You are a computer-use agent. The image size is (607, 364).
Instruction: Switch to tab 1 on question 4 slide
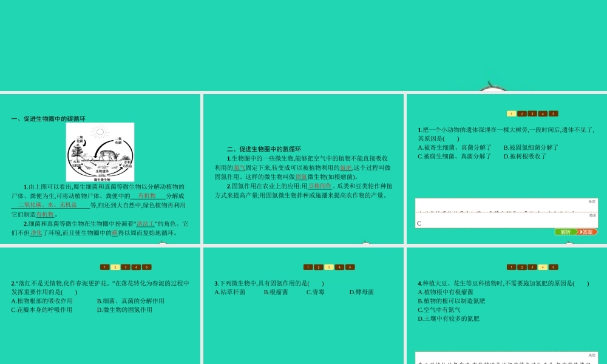click(x=511, y=267)
